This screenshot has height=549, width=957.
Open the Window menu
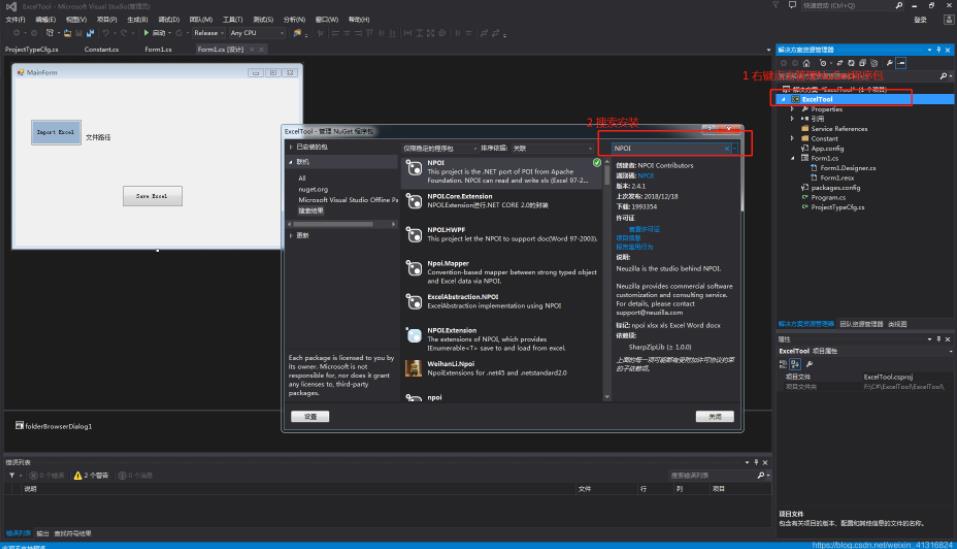point(327,20)
